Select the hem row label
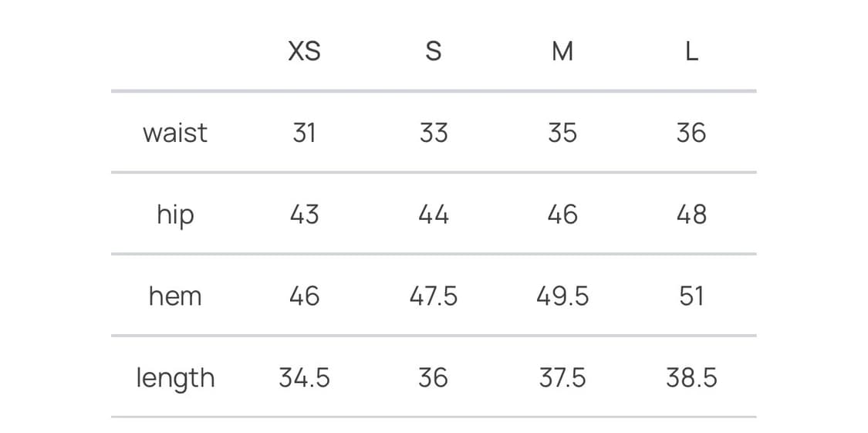 point(175,296)
